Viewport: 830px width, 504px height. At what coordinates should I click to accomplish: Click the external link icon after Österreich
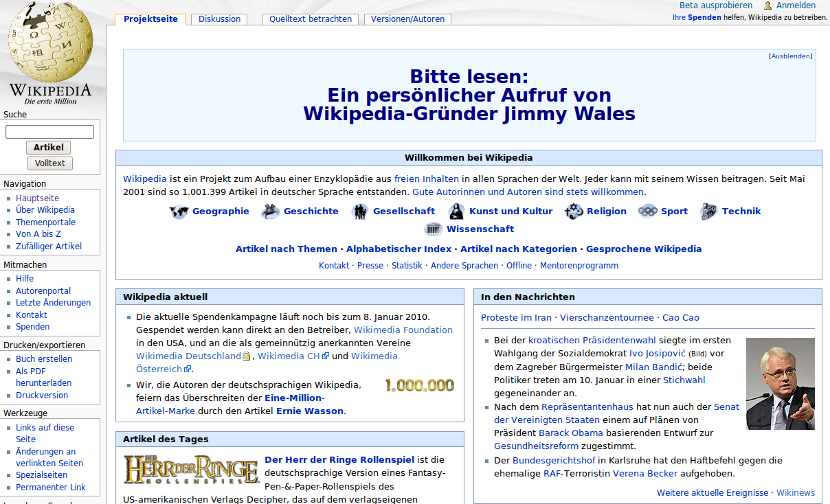tap(188, 369)
